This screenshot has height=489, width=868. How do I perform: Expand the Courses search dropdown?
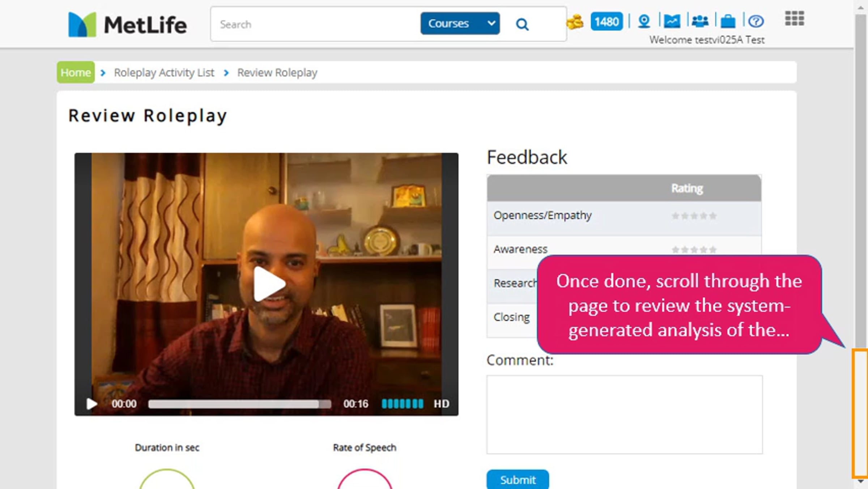tap(460, 24)
